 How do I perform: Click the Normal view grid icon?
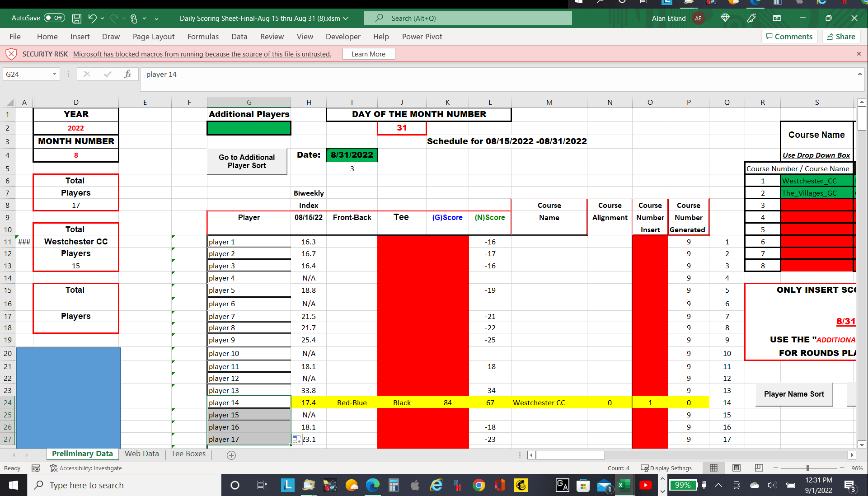coord(714,468)
